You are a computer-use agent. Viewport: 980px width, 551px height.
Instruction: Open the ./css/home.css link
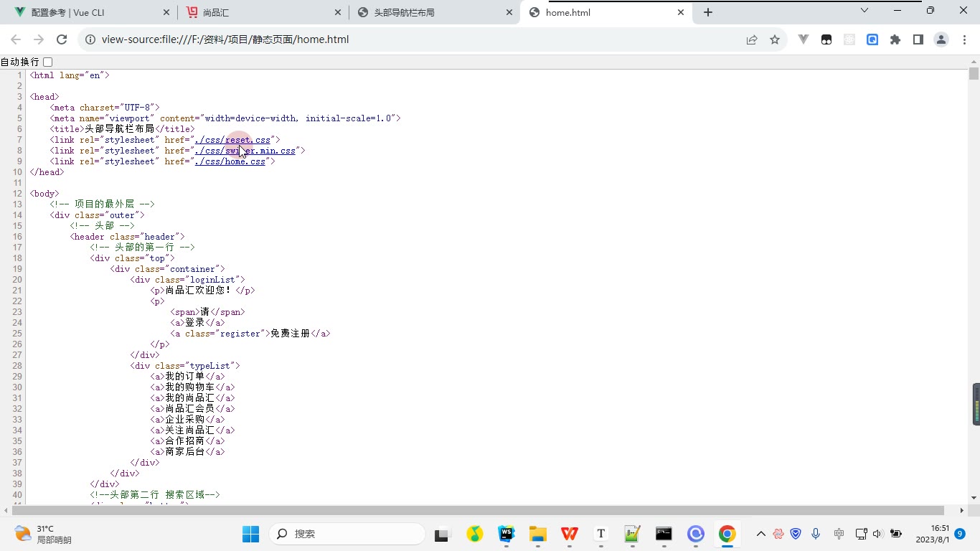(230, 161)
